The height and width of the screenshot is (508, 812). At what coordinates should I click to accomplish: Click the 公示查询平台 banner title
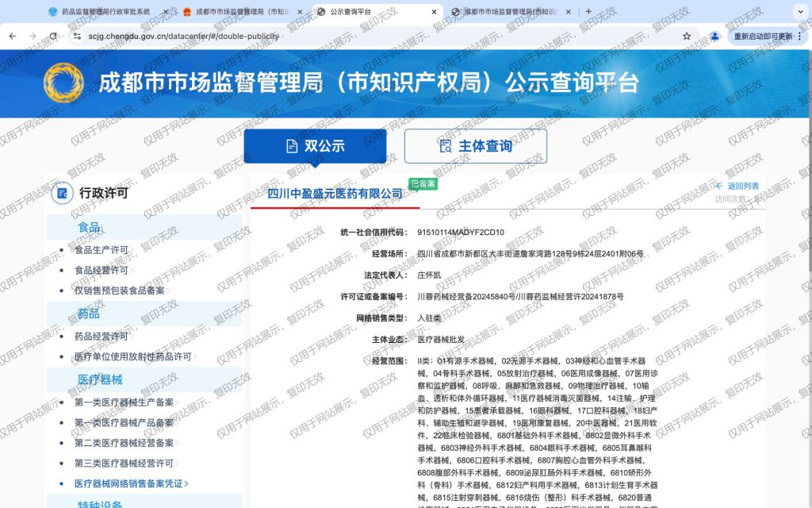tap(572, 83)
